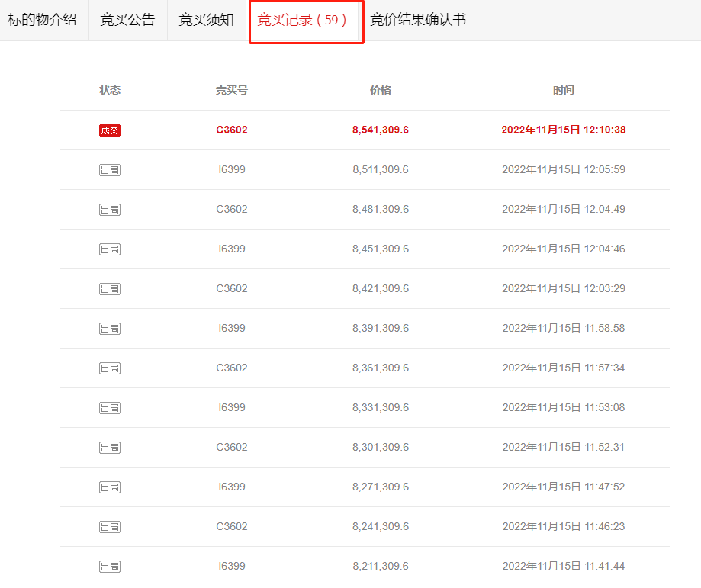The width and height of the screenshot is (701, 588).
Task: Click 出局 badge in the 8,391,309.6 row
Action: (110, 329)
